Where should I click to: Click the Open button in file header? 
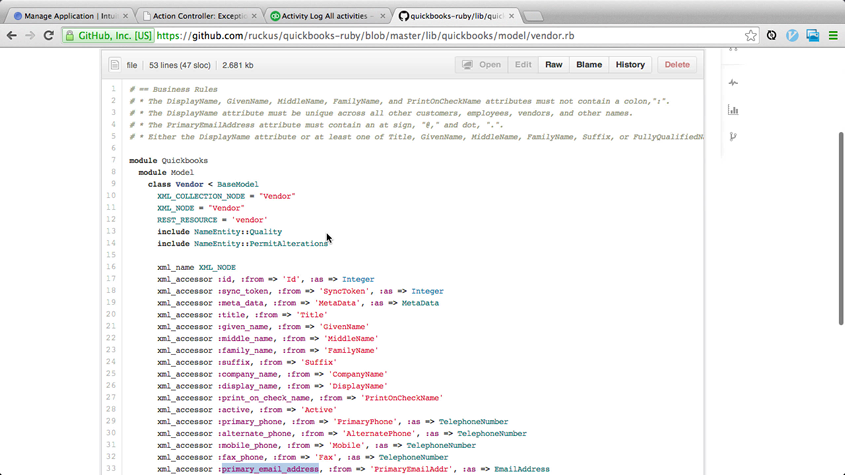pos(481,65)
